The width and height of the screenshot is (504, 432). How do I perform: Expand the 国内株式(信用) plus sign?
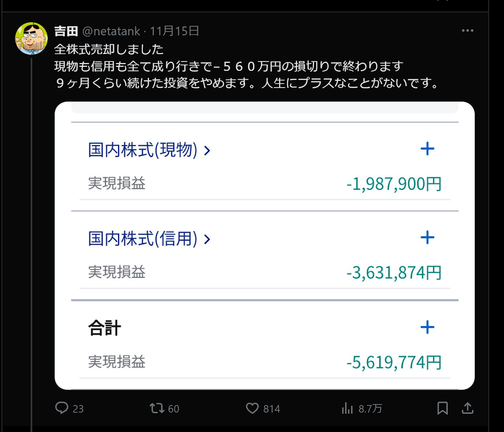tap(427, 238)
